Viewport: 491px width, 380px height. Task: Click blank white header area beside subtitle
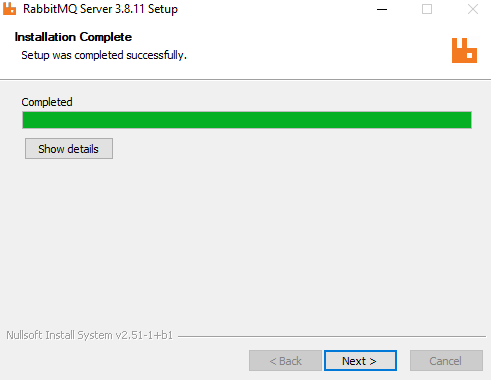(317, 55)
